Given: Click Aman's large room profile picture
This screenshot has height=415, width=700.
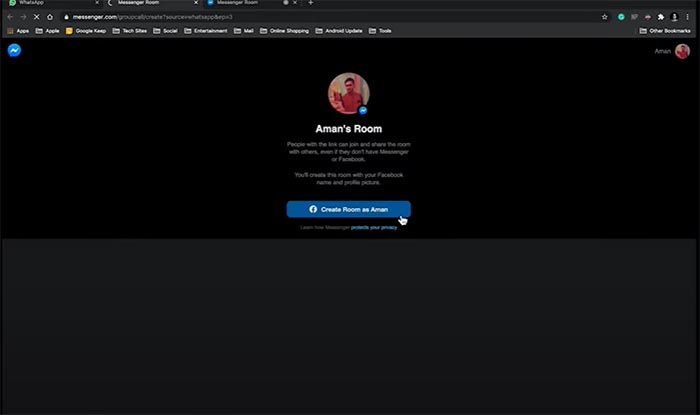Looking at the screenshot, I should pos(349,93).
